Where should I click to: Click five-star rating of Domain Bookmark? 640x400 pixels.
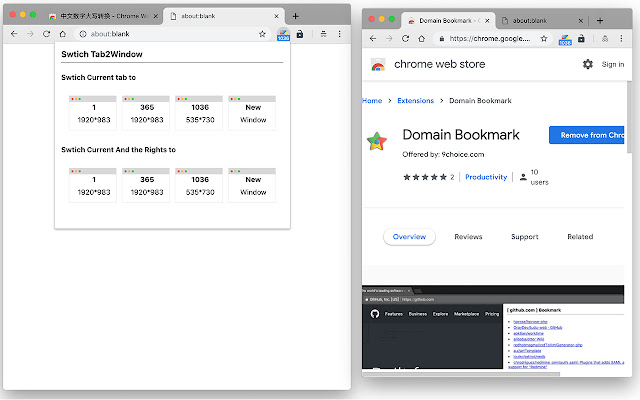[425, 177]
